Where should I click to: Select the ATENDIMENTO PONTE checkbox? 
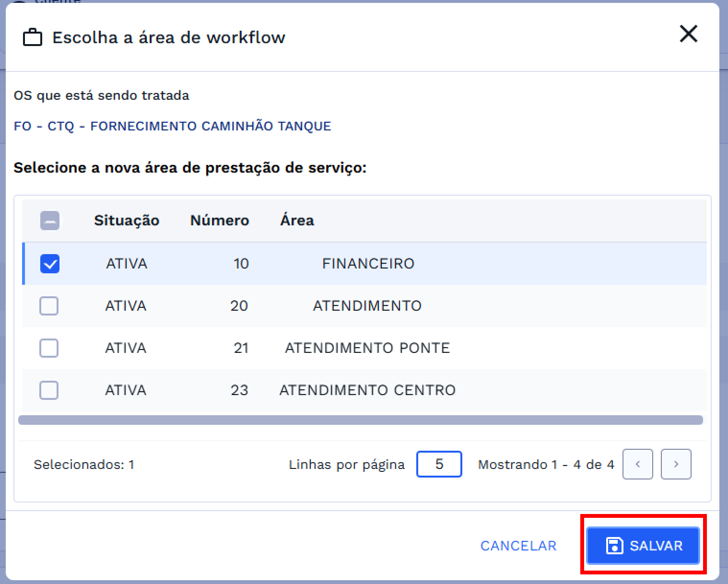(49, 348)
